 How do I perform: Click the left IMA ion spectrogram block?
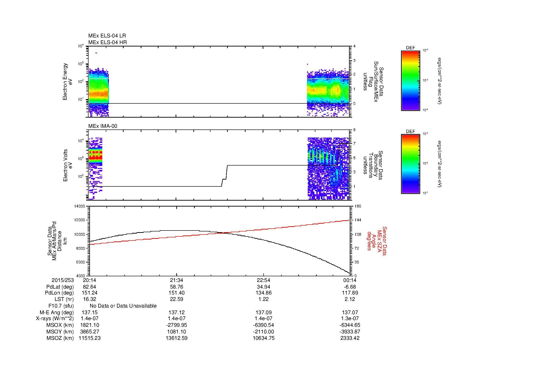[x=95, y=169]
